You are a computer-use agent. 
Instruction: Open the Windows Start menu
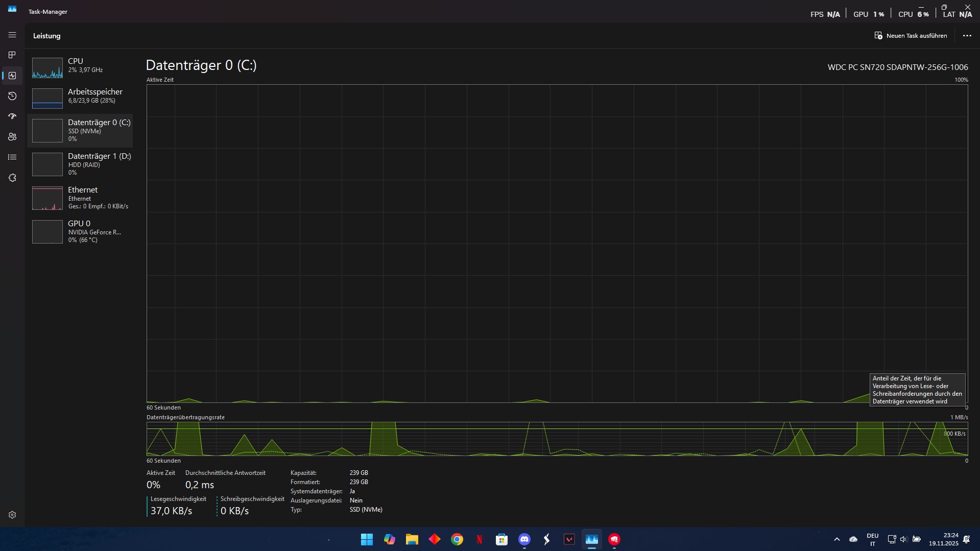[367, 539]
